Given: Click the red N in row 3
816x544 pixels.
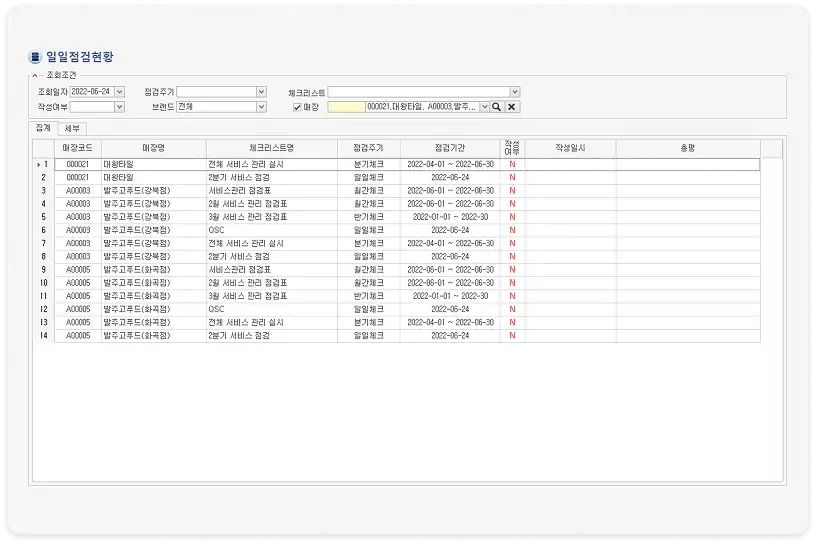Looking at the screenshot, I should (x=512, y=191).
